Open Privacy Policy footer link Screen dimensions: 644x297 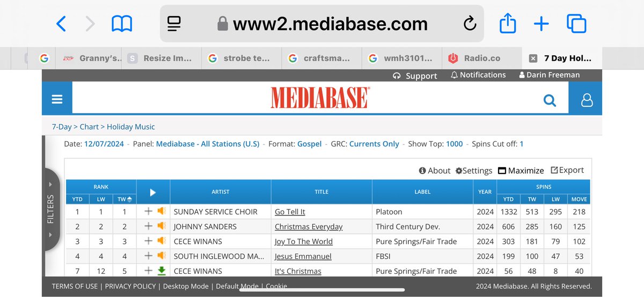130,286
